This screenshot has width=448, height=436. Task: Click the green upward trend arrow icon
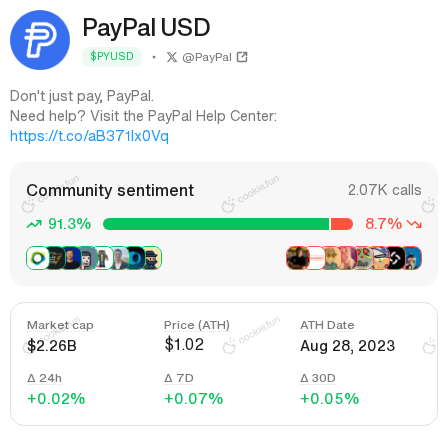pyautogui.click(x=34, y=224)
